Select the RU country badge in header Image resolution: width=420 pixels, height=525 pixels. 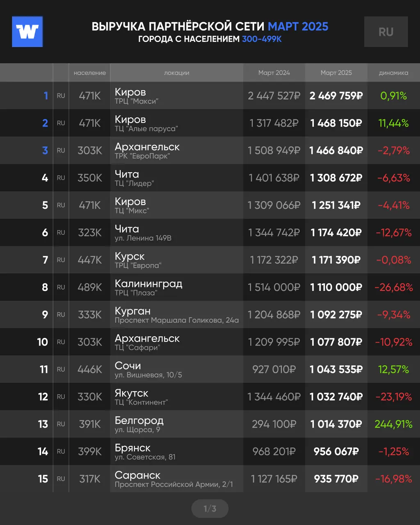pyautogui.click(x=386, y=32)
